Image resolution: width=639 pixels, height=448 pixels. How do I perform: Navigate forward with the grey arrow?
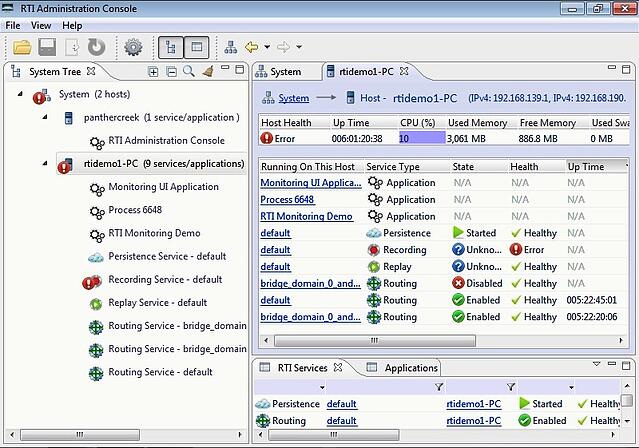click(283, 47)
